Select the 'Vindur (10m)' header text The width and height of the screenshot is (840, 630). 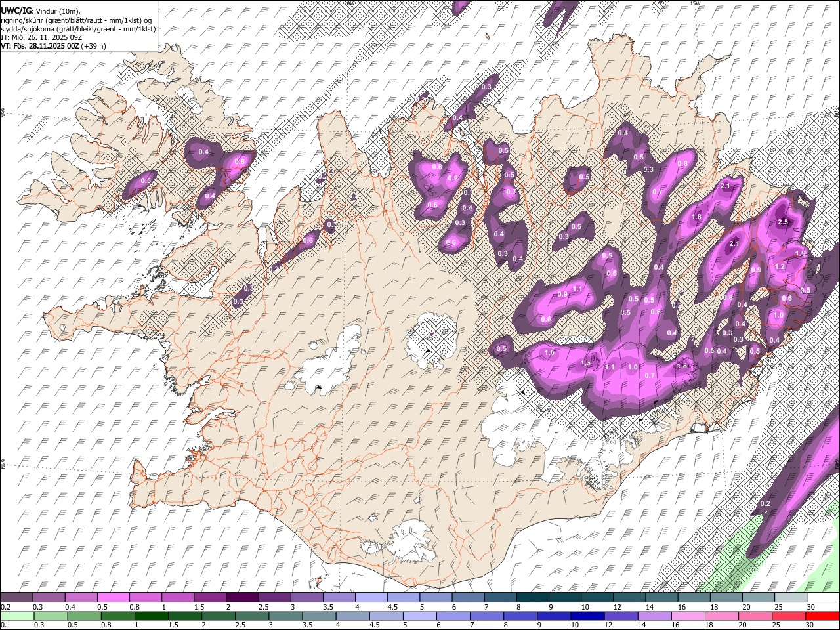57,11
